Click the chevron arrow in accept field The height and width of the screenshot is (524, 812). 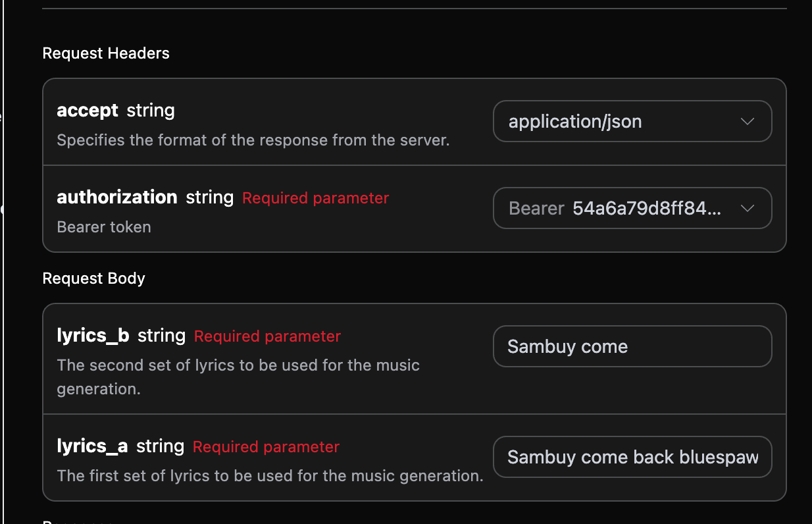(x=747, y=121)
